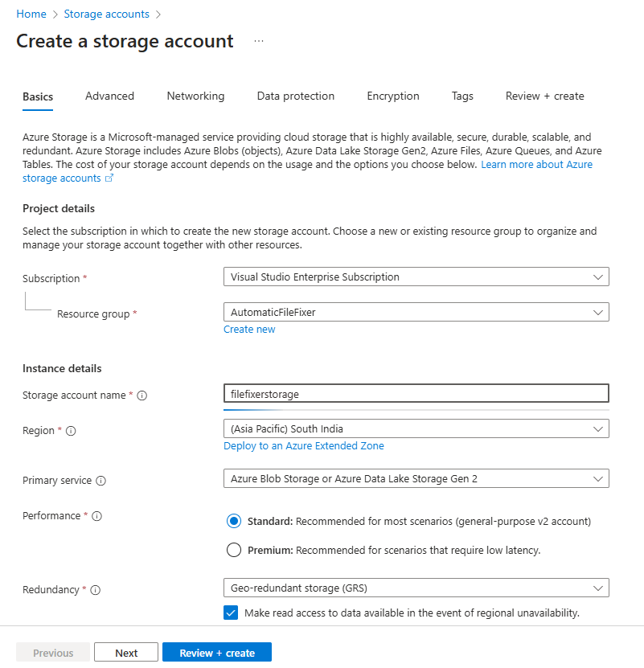Switch to the Advanced tab

pyautogui.click(x=109, y=96)
